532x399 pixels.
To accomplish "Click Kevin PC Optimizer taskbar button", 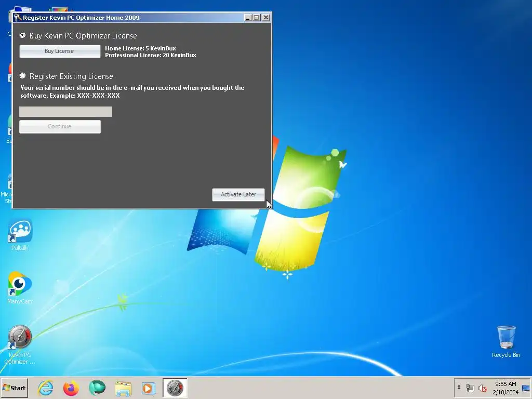I will (175, 388).
